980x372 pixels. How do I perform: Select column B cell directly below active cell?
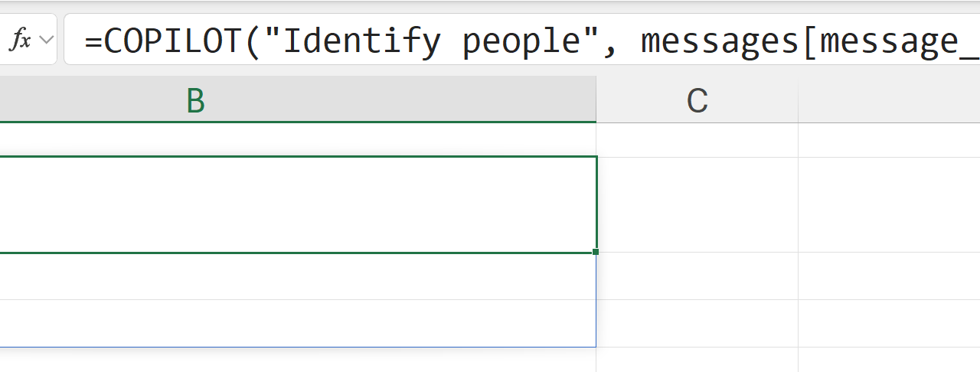pyautogui.click(x=297, y=276)
